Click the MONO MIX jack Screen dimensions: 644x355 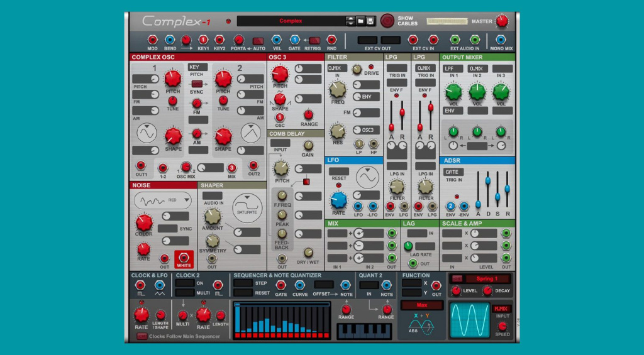point(501,40)
